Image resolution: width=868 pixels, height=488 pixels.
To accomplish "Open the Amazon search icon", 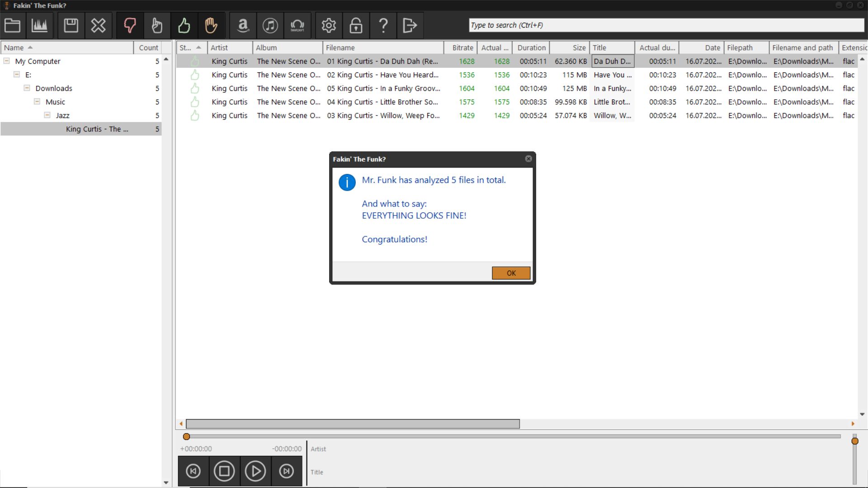I will [243, 25].
